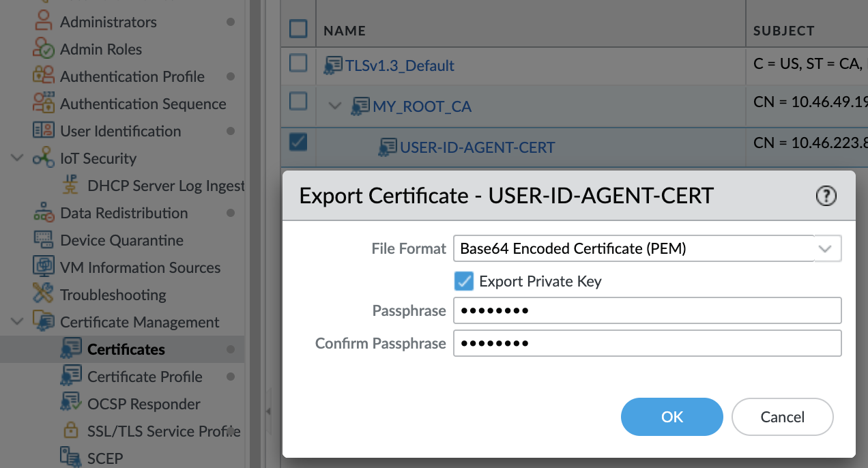The height and width of the screenshot is (468, 868).
Task: Select the SSL/TLS Service Profile lock icon
Action: pos(71,430)
